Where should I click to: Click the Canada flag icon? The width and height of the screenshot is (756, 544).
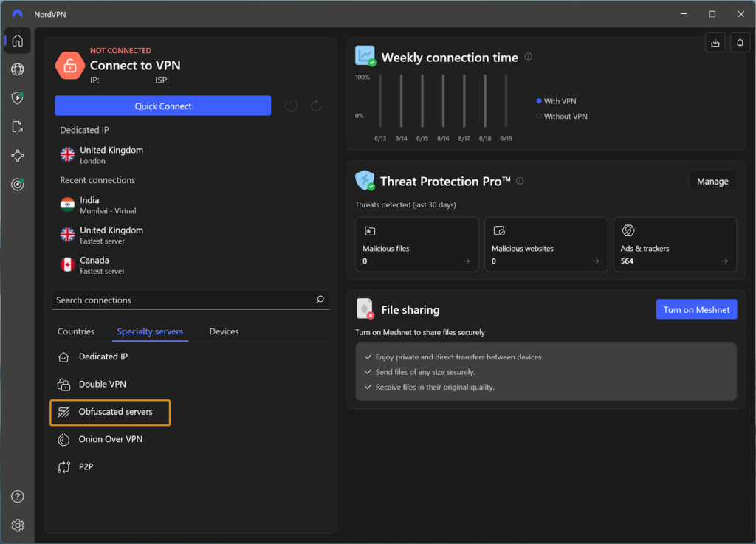click(x=67, y=264)
